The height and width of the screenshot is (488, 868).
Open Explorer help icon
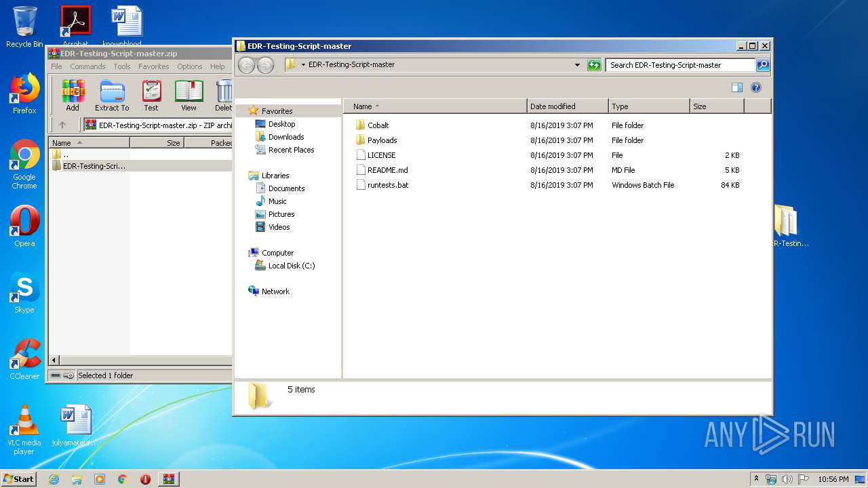coord(756,87)
